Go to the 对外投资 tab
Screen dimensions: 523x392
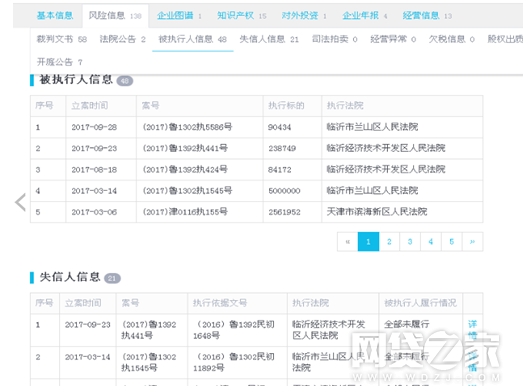tap(304, 15)
